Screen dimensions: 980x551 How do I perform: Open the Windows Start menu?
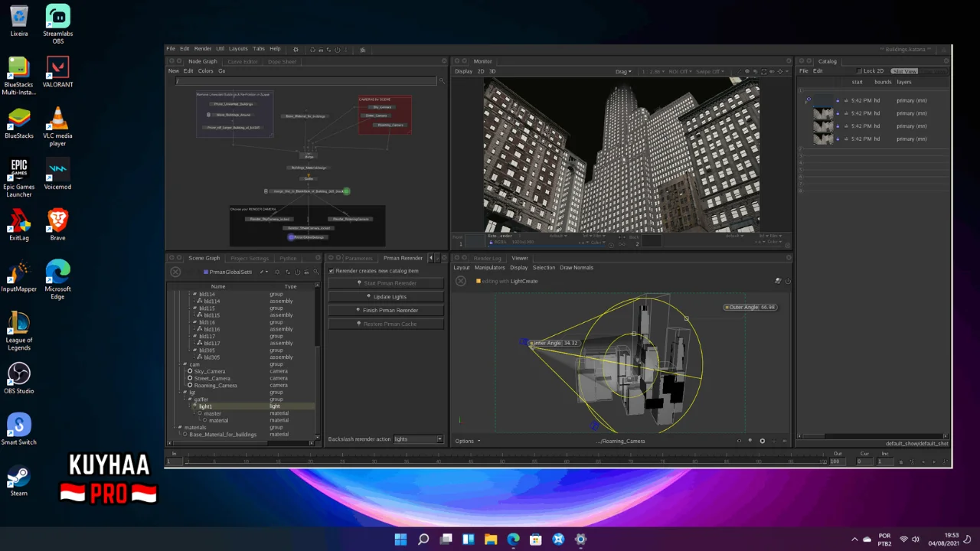click(x=400, y=540)
